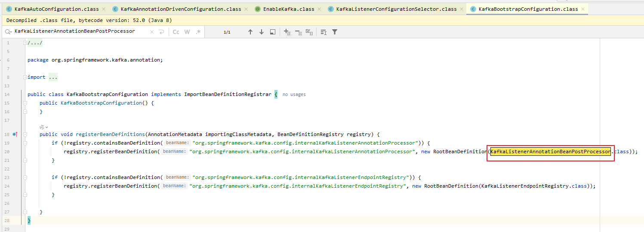Click 'no usages' hint on class line
The height and width of the screenshot is (232, 644).
coord(294,94)
